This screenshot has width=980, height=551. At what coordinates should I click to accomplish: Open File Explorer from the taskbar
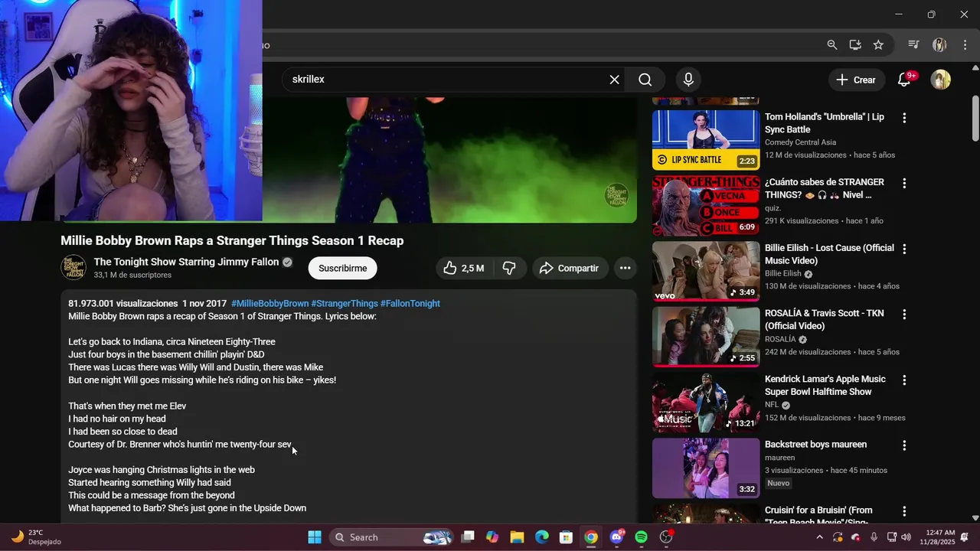[x=516, y=537]
